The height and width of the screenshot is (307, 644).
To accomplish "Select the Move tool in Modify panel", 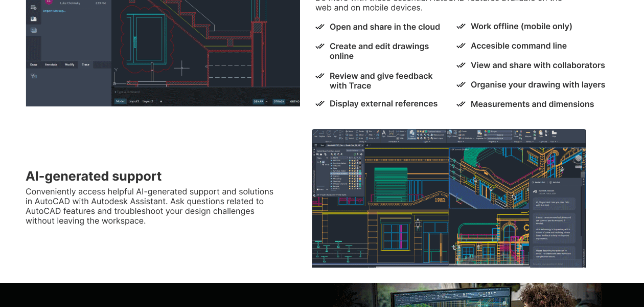I will tap(348, 131).
